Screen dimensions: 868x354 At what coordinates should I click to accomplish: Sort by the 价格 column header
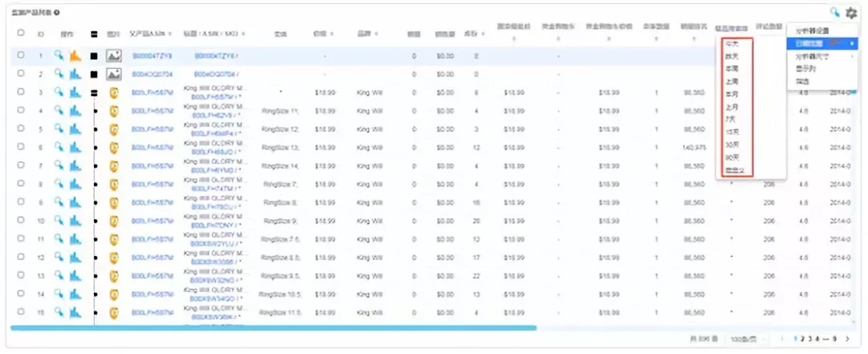point(324,34)
